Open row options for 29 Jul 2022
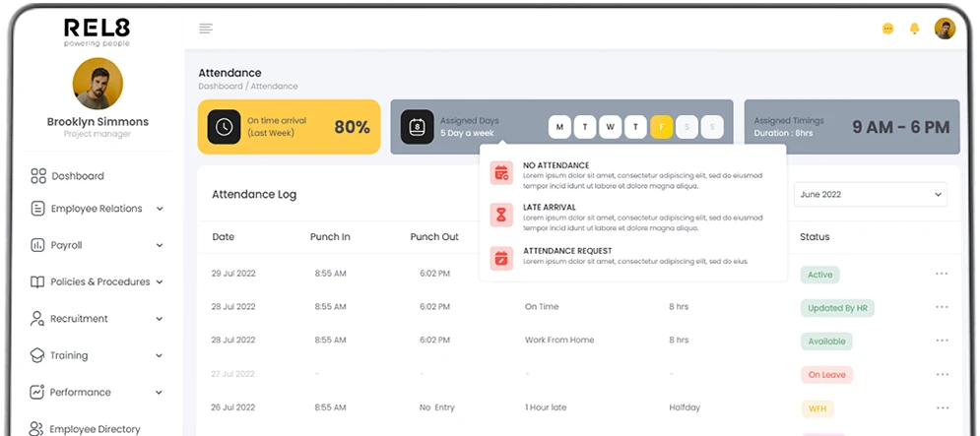This screenshot has height=436, width=980. 942,274
